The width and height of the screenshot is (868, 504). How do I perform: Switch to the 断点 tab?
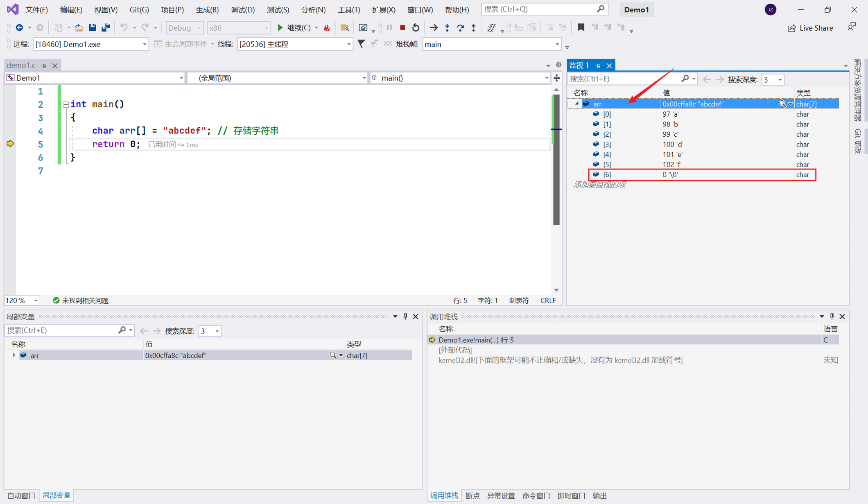point(472,495)
